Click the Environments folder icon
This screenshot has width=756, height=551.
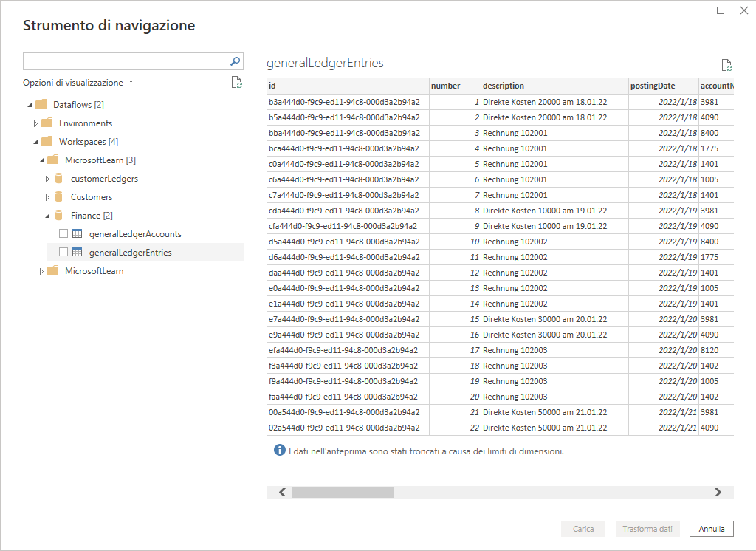(x=47, y=123)
